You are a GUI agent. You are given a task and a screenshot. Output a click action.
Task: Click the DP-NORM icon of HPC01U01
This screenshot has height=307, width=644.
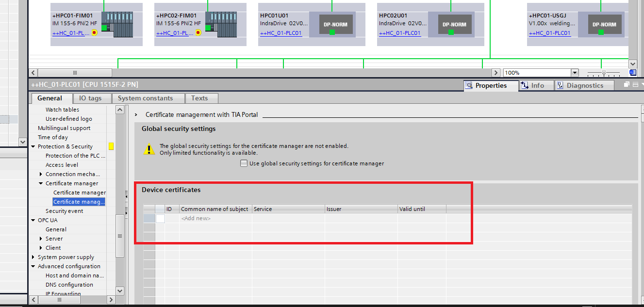coord(332,24)
